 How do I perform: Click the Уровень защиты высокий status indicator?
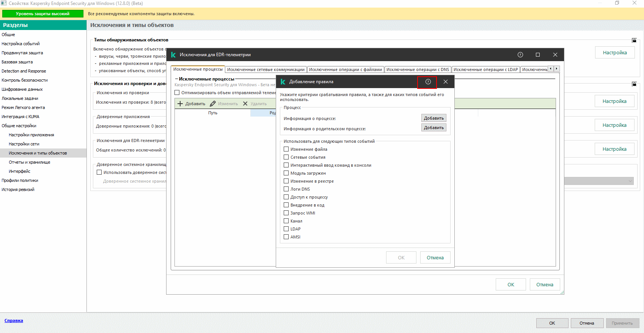click(x=42, y=14)
